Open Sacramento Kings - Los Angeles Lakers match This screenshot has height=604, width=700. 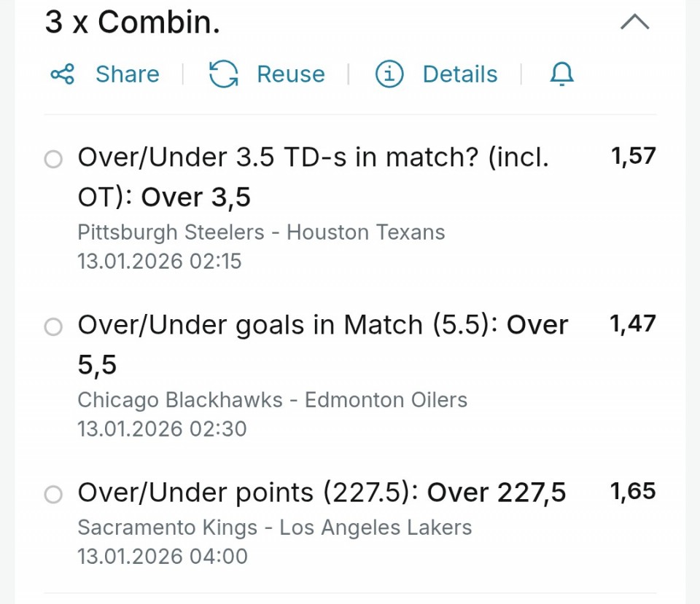click(274, 527)
